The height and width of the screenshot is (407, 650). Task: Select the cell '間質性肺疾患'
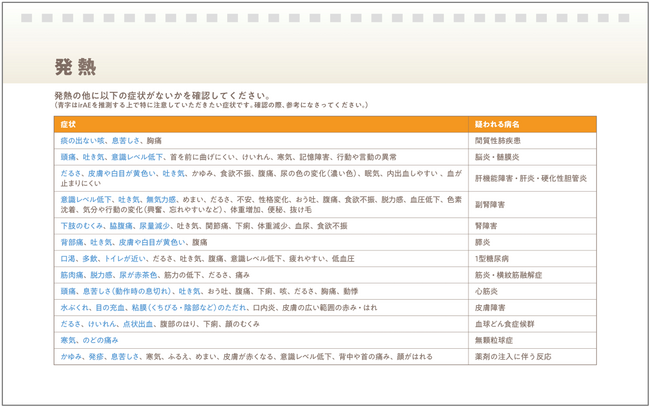[x=532, y=141]
